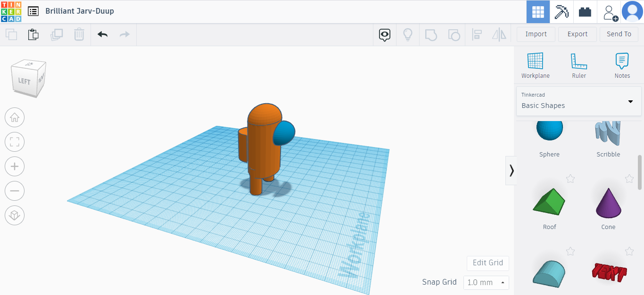Viewport: 644px width, 295px height.
Task: Favorite the Roof shape star
Action: tap(570, 179)
